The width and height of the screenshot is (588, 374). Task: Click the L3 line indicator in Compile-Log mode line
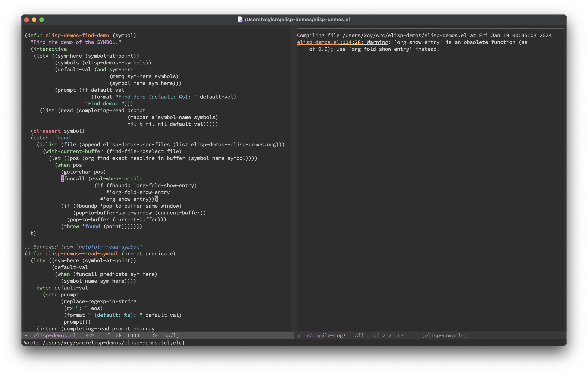point(401,335)
